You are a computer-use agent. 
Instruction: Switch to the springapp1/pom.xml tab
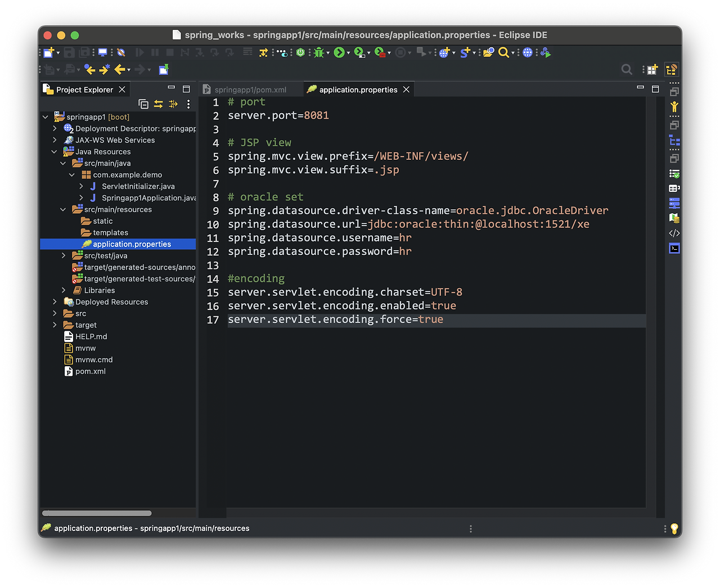point(250,89)
